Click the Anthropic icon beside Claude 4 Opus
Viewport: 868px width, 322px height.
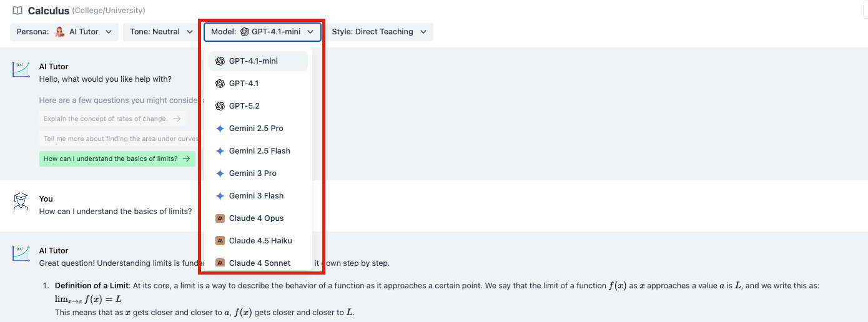[x=220, y=218]
